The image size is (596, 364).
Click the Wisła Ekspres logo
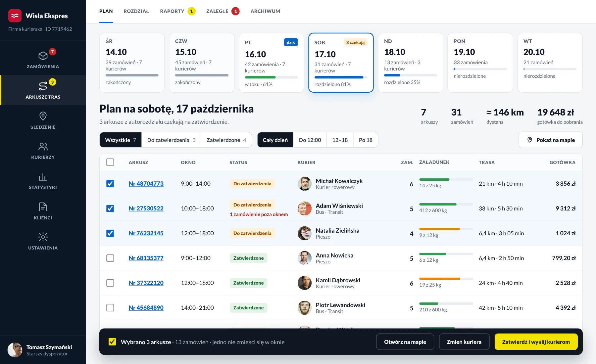pos(15,16)
